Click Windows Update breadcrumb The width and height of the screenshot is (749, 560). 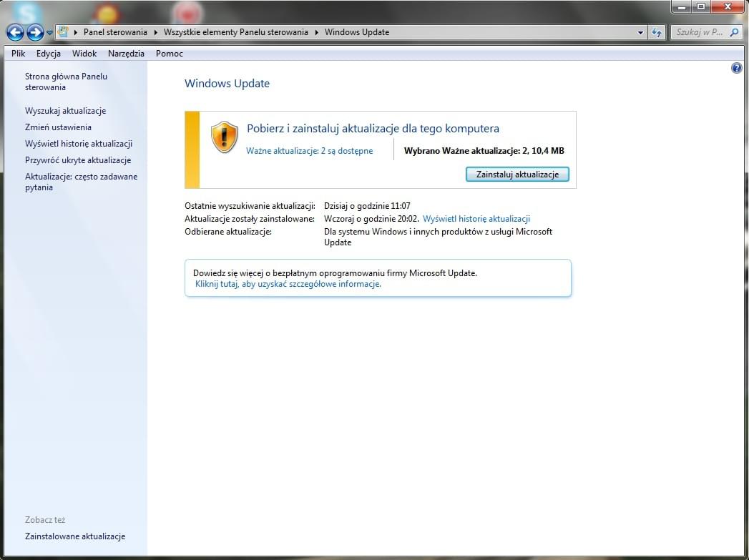[357, 32]
